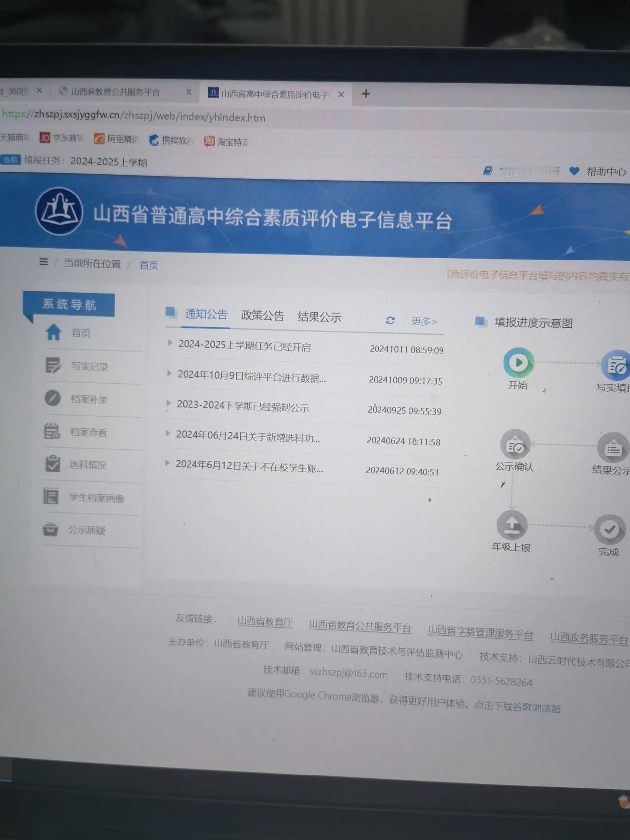The width and height of the screenshot is (630, 840).
Task: Open a new browser tab with plus button
Action: click(366, 94)
